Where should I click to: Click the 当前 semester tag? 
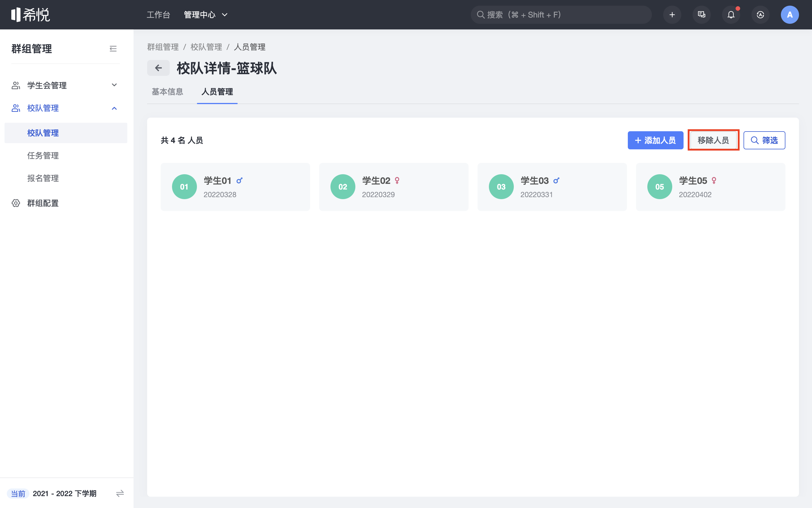18,494
